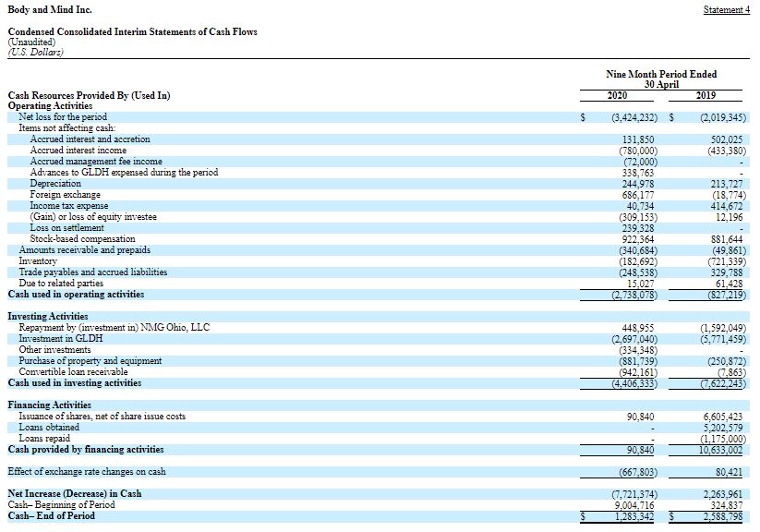Click the Net loss for the period row label

coord(63,117)
